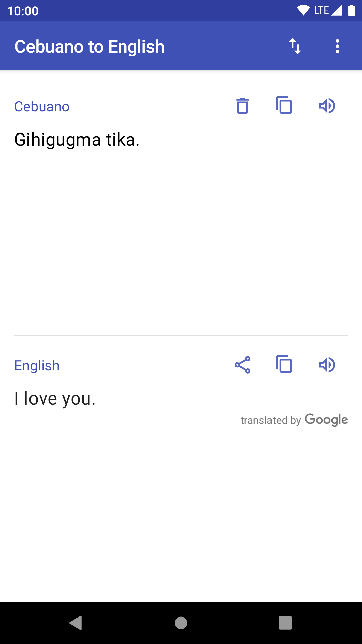Tap the Wi-Fi status icon
Viewport: 362px width, 644px height.
click(303, 10)
